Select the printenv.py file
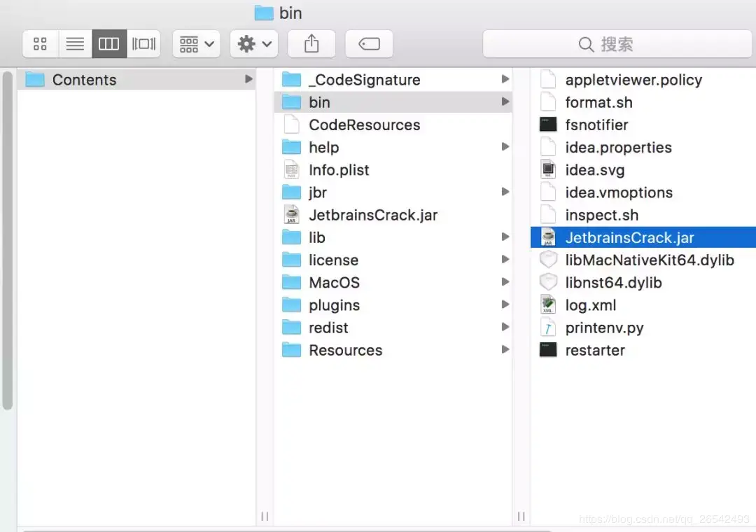The height and width of the screenshot is (532, 756). [643, 328]
